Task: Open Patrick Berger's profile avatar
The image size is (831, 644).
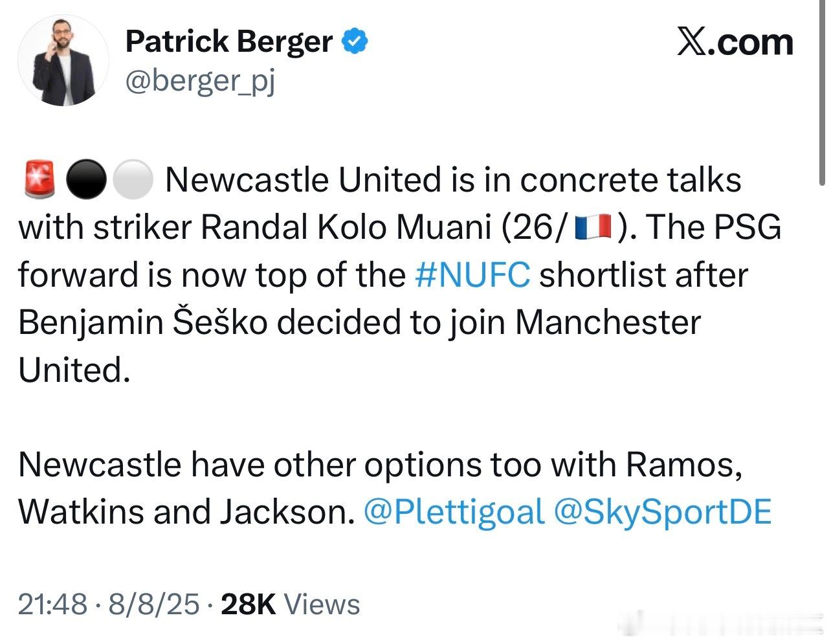Action: pyautogui.click(x=63, y=61)
